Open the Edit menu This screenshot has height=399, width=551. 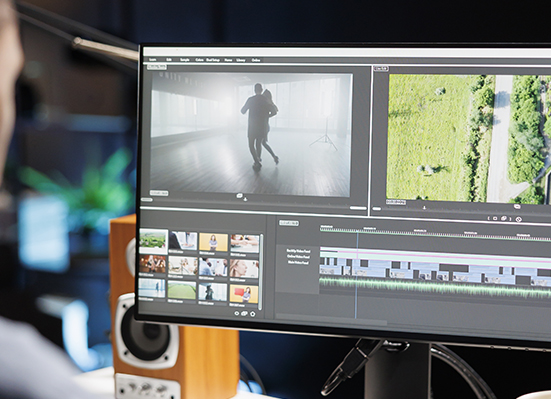coord(169,60)
